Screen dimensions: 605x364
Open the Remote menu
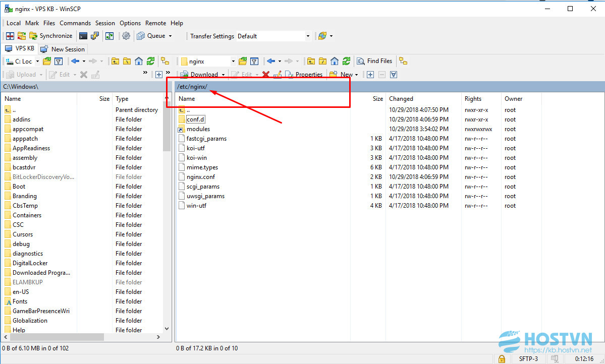pyautogui.click(x=155, y=23)
